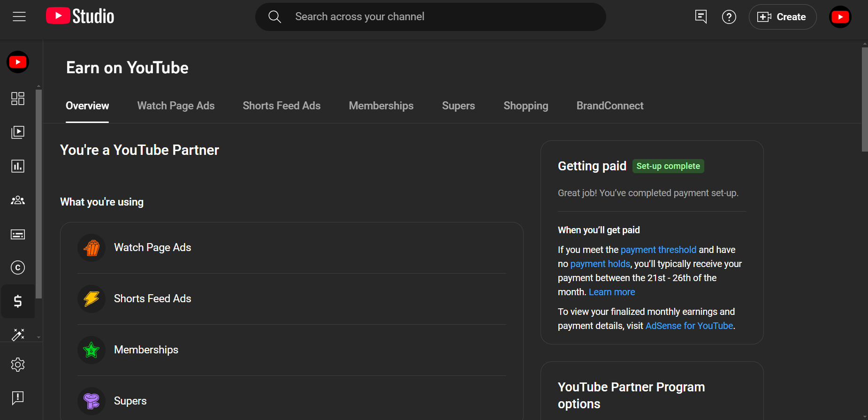Open Subtitles in the sidebar
This screenshot has height=420, width=868.
click(18, 234)
